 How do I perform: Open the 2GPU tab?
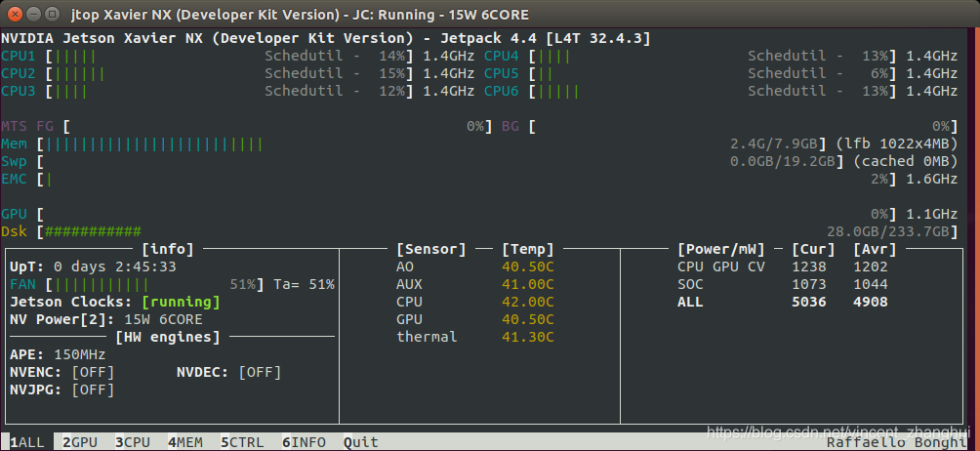click(80, 442)
